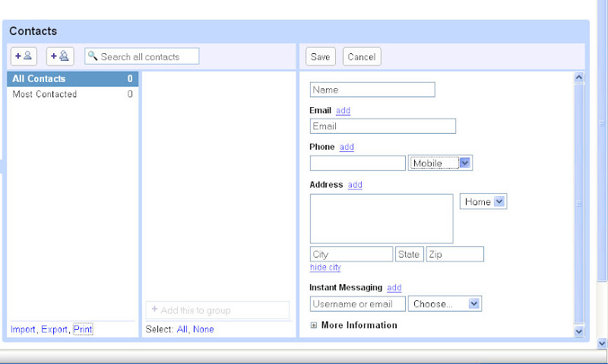This screenshot has width=608, height=364.
Task: Click the magnifier icon in the search box
Action: point(93,56)
